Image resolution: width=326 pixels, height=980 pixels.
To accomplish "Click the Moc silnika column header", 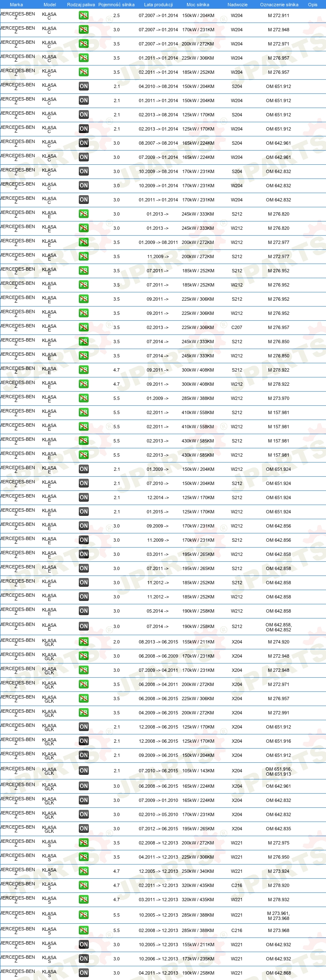I will [x=198, y=5].
